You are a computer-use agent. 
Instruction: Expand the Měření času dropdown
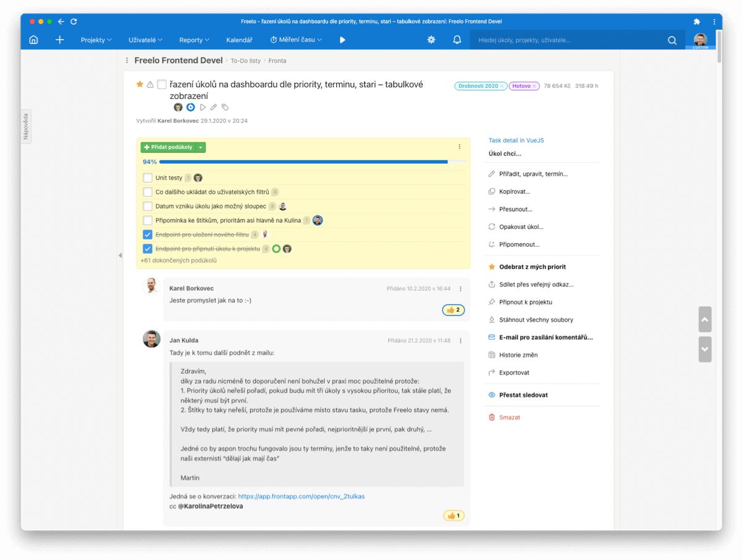pyautogui.click(x=296, y=40)
